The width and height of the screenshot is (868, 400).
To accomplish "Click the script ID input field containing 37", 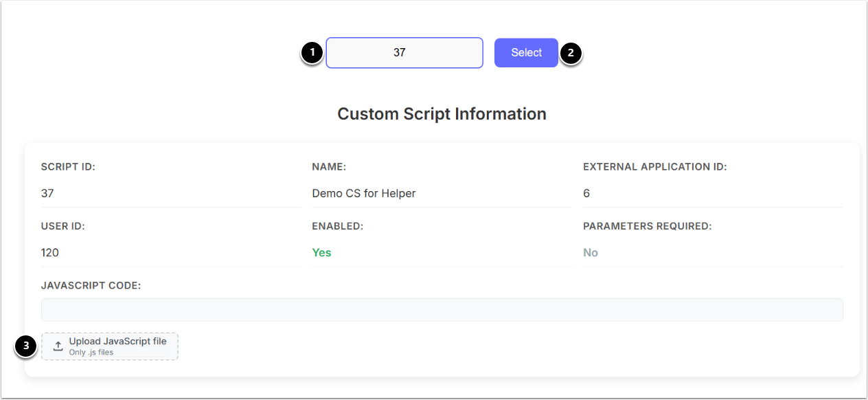I will (404, 53).
